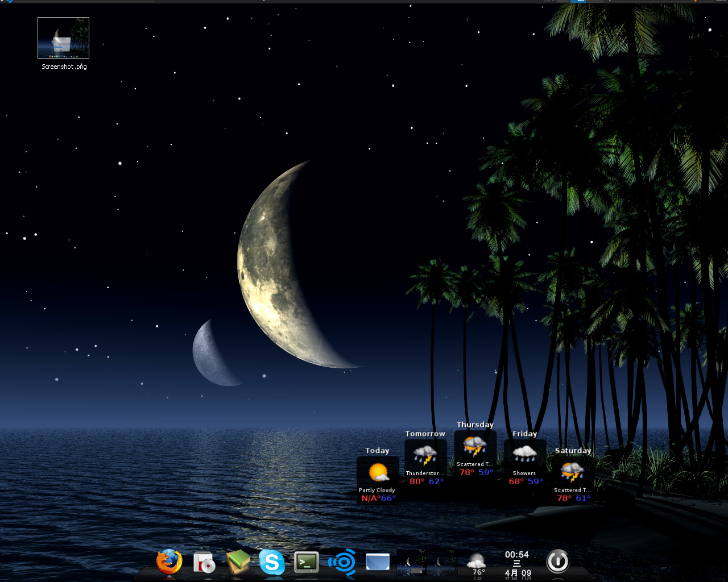
Task: Click the dock weather icon showing 76°
Action: [x=476, y=564]
